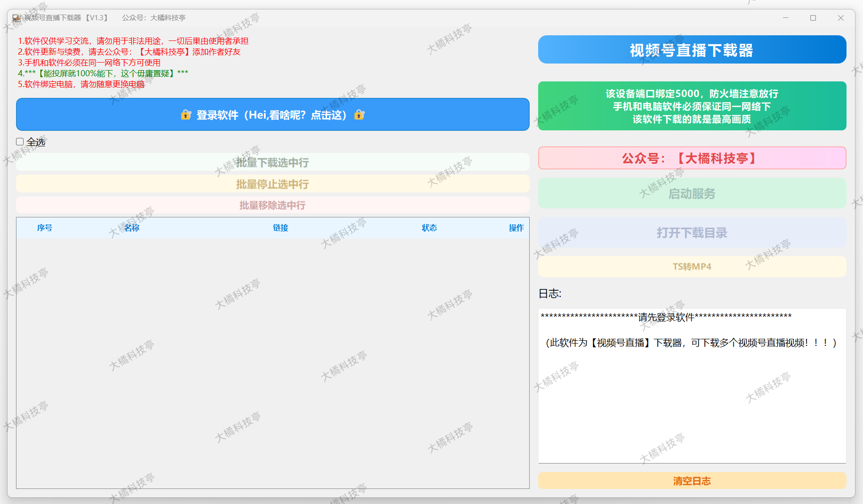Click the 状态 column header

click(x=429, y=228)
